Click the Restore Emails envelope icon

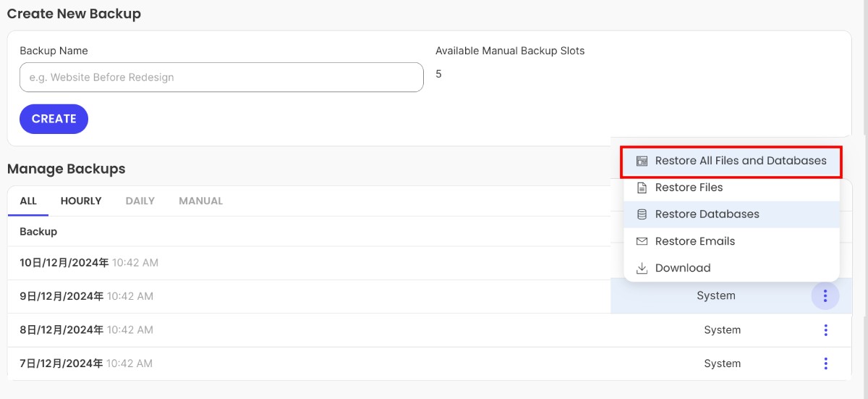(x=642, y=242)
